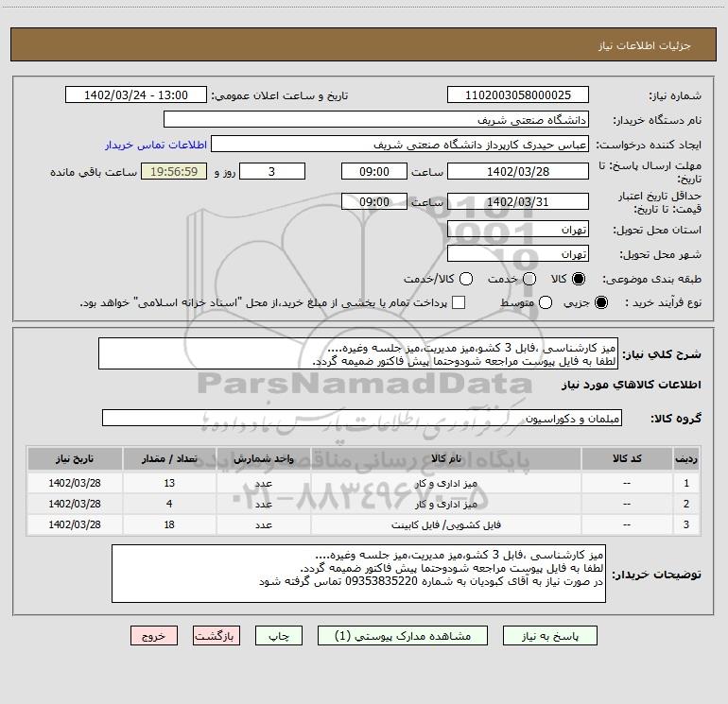728x704 pixels.
Task: Select the خدمت radio button
Action: click(x=529, y=279)
